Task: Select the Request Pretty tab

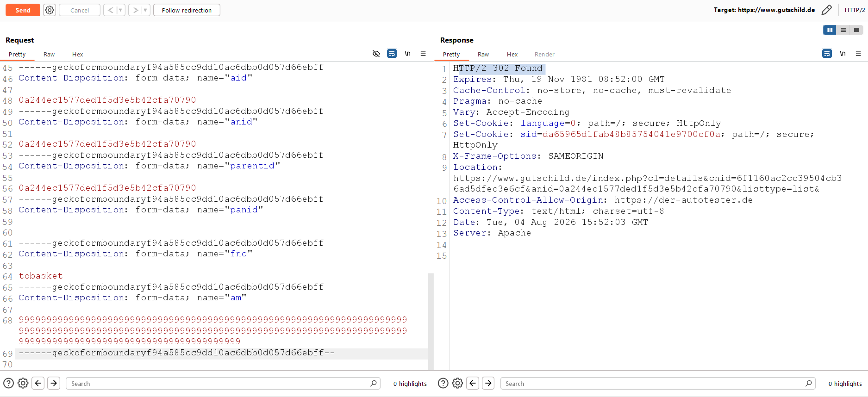Action: click(17, 54)
